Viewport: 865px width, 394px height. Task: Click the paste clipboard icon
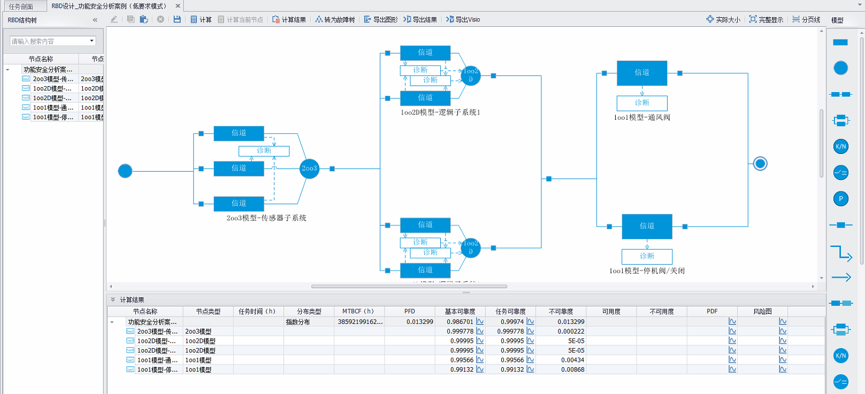pos(143,19)
